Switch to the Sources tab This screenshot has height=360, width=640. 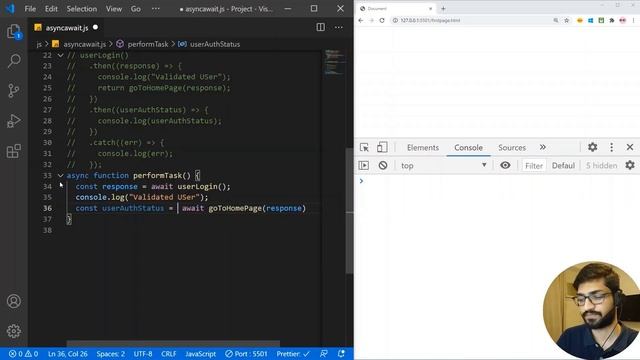tap(512, 148)
